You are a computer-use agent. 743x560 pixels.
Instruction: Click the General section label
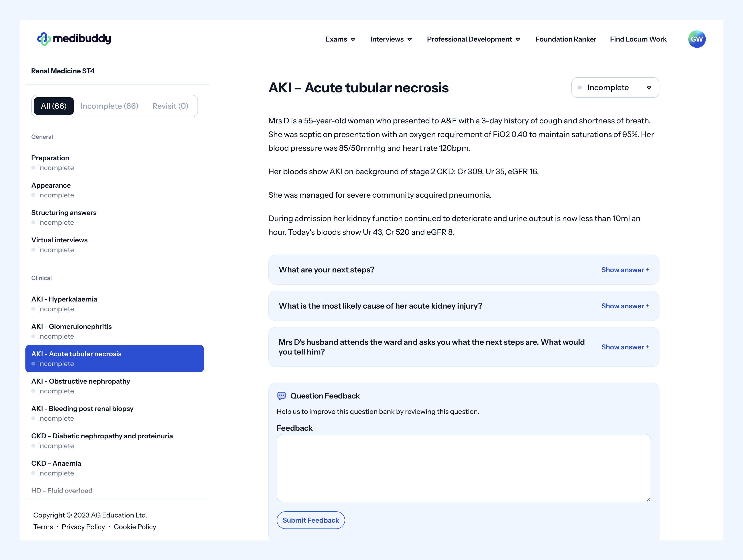(42, 137)
